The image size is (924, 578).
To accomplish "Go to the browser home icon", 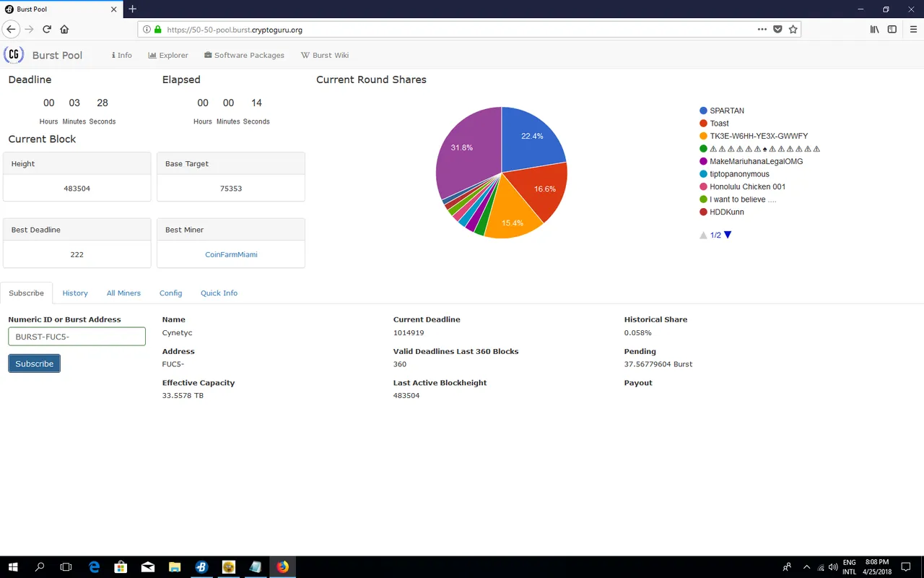I will pos(64,30).
